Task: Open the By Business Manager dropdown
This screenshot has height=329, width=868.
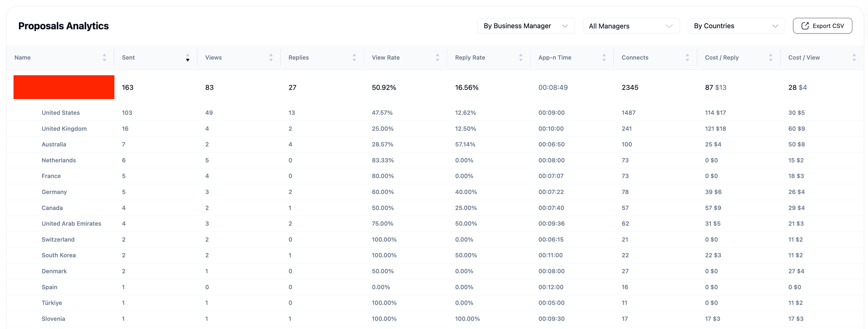Action: pyautogui.click(x=526, y=26)
